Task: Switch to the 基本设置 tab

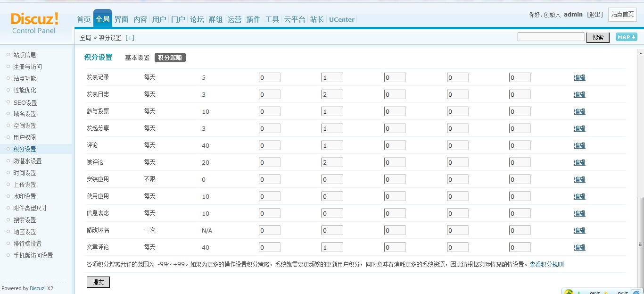Action: [137, 58]
